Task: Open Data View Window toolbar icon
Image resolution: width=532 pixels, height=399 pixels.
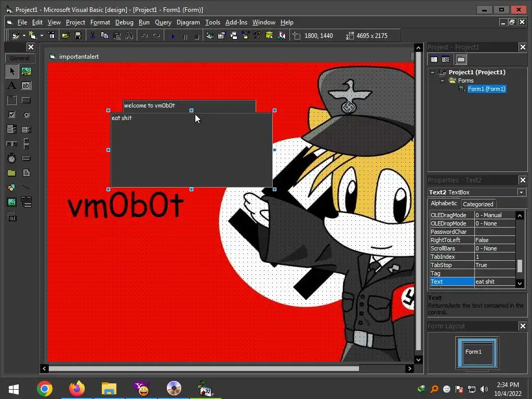Action: (270, 36)
